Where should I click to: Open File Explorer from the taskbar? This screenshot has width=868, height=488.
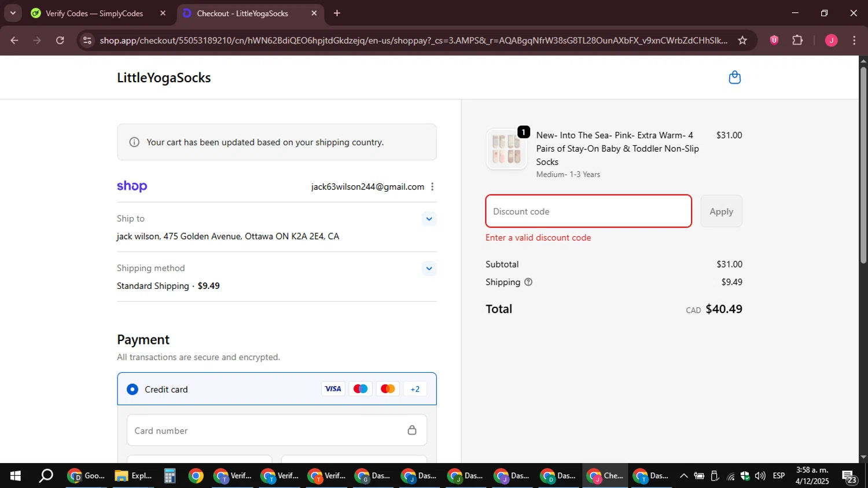tap(134, 476)
